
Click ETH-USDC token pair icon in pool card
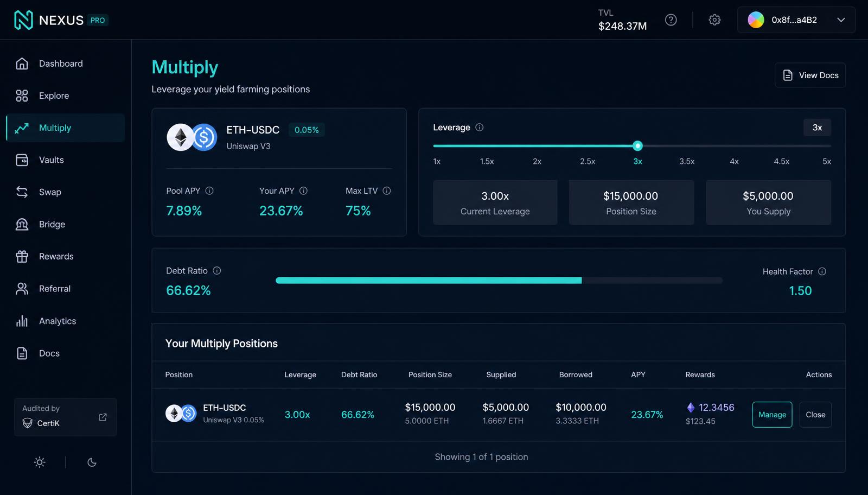192,137
